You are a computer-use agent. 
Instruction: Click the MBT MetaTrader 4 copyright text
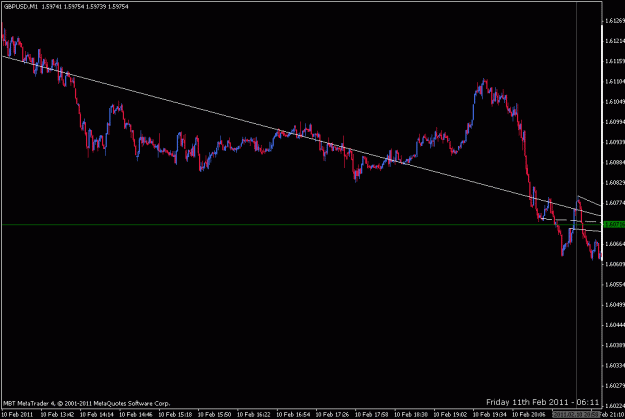click(x=86, y=403)
